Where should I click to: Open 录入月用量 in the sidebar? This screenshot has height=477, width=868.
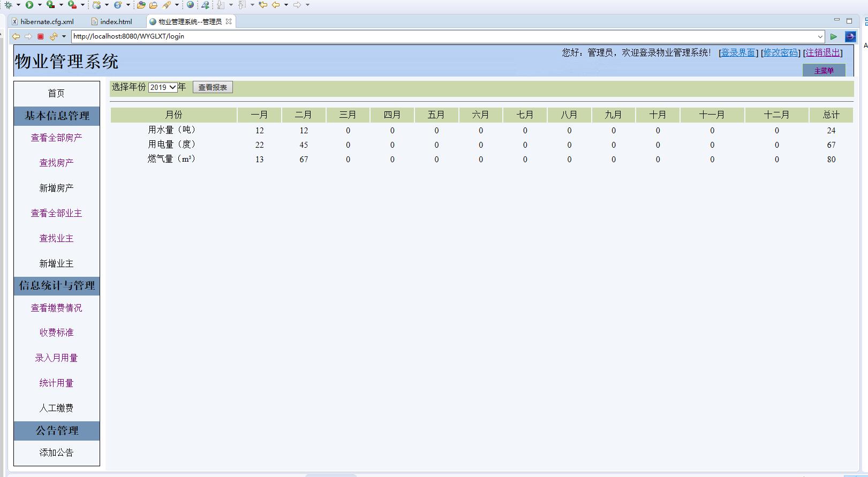pos(56,358)
